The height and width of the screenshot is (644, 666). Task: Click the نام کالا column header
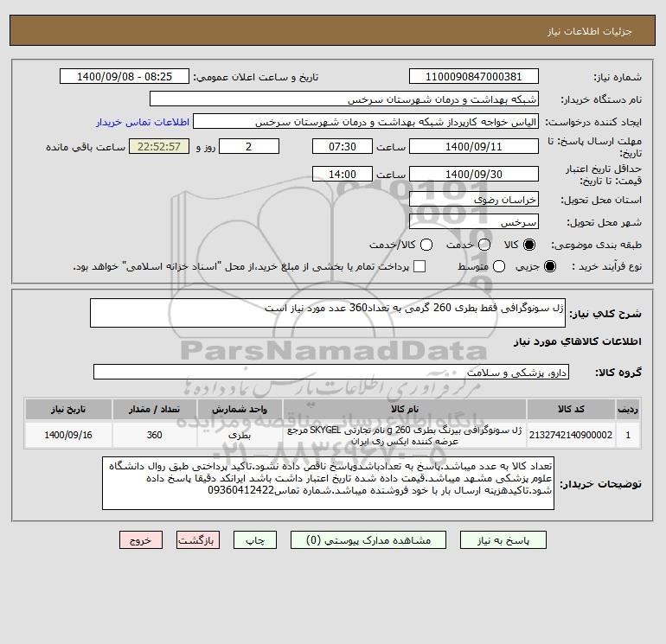pyautogui.click(x=405, y=409)
